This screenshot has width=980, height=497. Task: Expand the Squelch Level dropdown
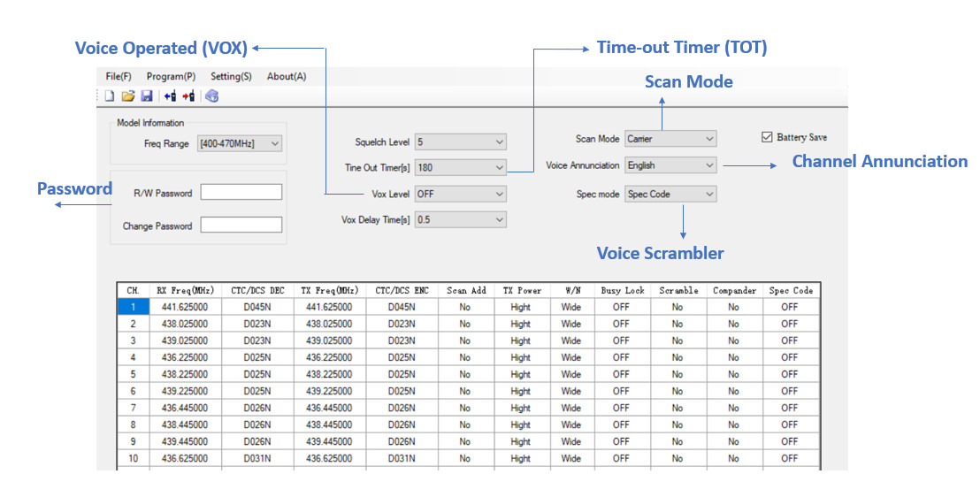460,141
